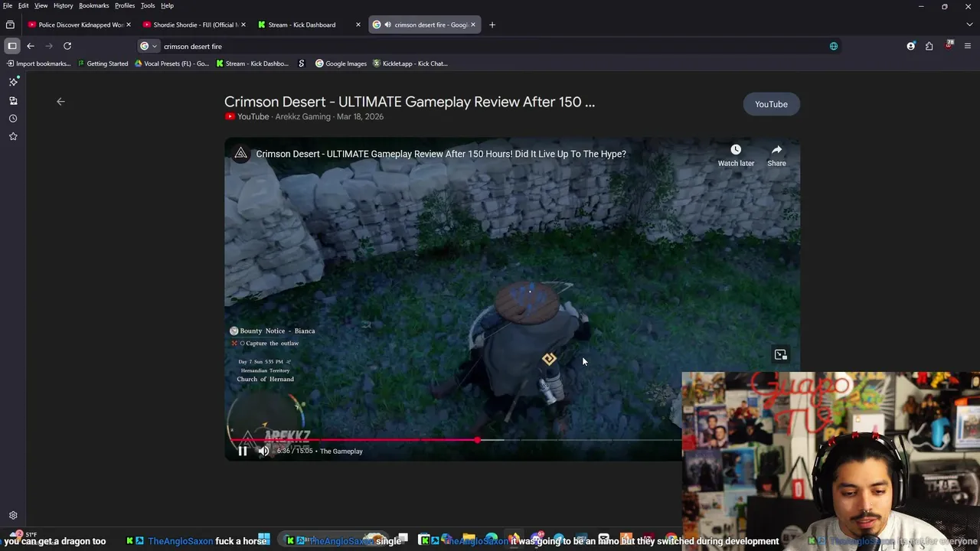Open the Bookmarks menu

tap(93, 5)
